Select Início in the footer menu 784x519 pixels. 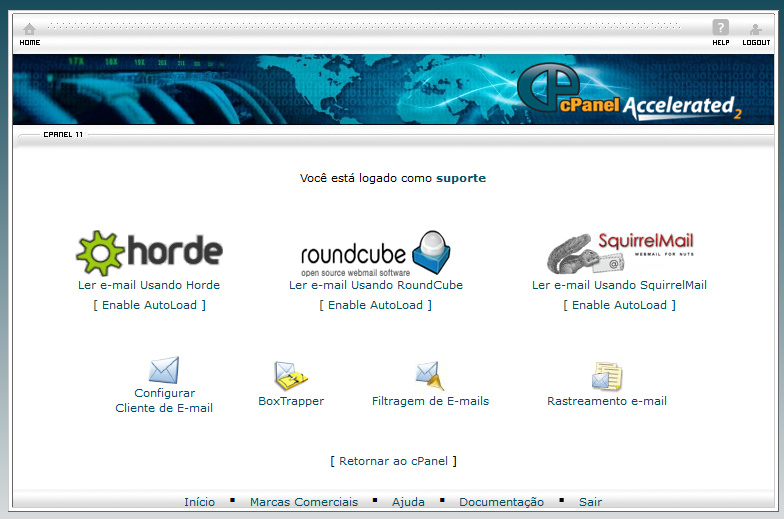point(199,502)
